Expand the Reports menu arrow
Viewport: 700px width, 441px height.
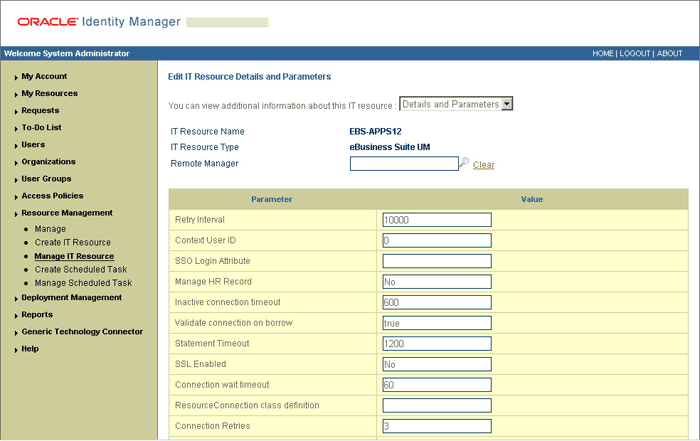(16, 316)
